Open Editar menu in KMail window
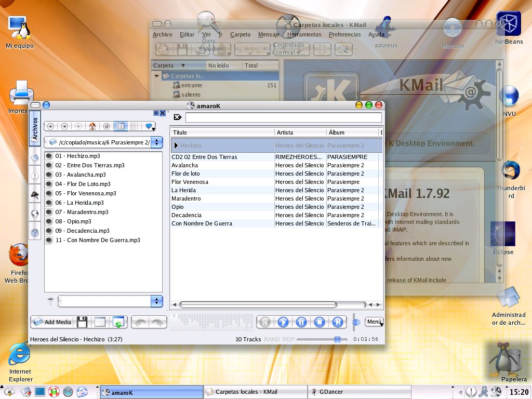 [187, 34]
